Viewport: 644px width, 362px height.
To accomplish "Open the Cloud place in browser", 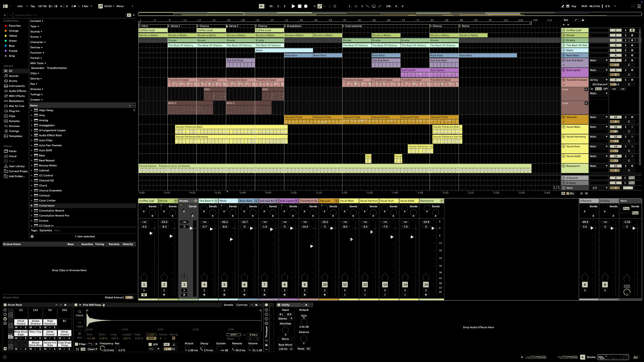I will (13, 156).
